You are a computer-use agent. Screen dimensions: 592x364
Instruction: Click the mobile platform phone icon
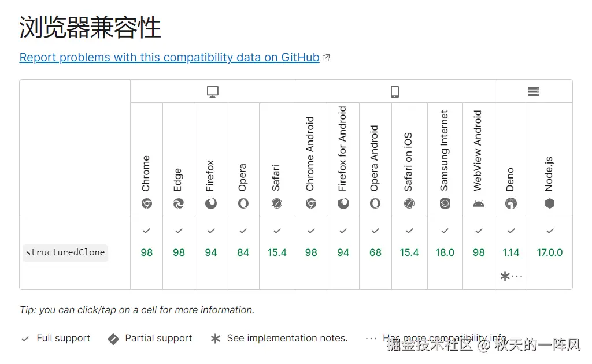tap(395, 92)
